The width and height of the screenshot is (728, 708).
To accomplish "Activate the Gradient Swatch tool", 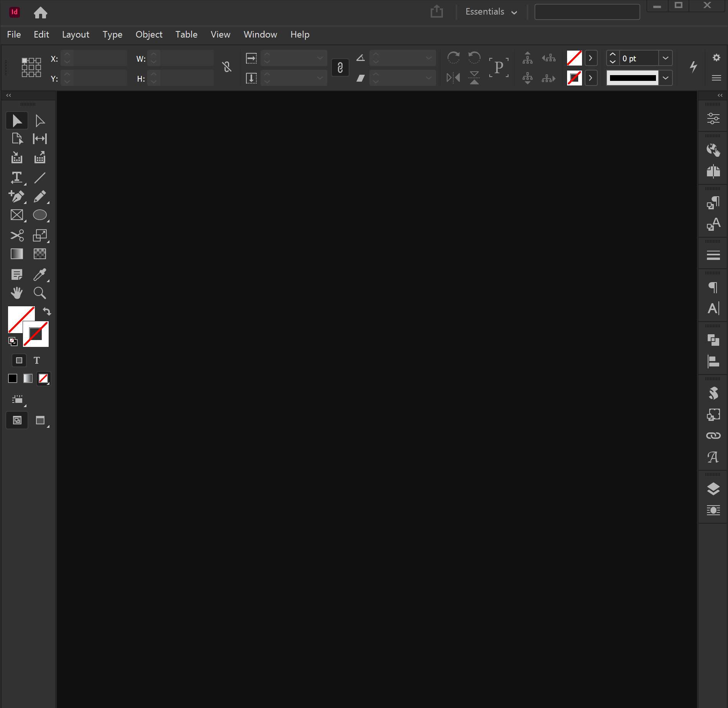I will 17,254.
